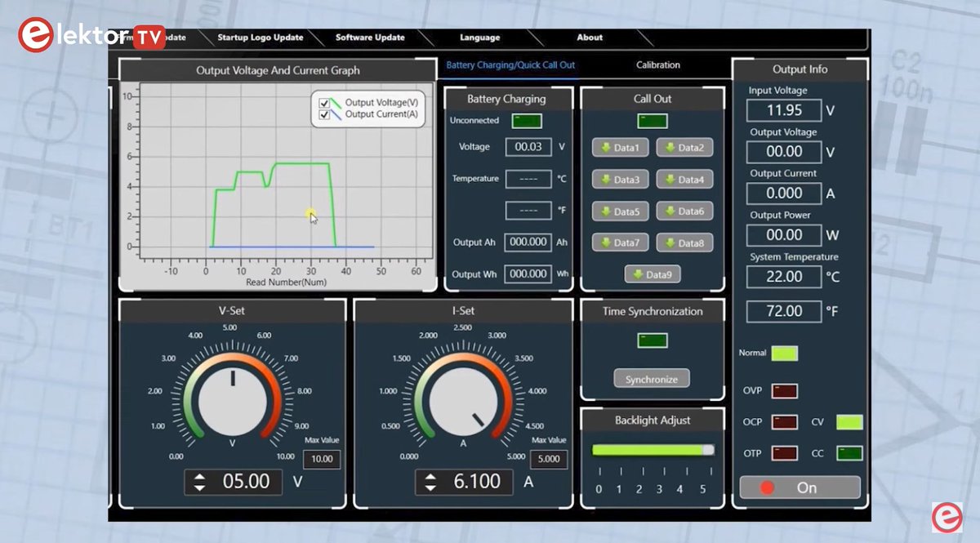Turn the output On
The image size is (980, 543).
[800, 487]
